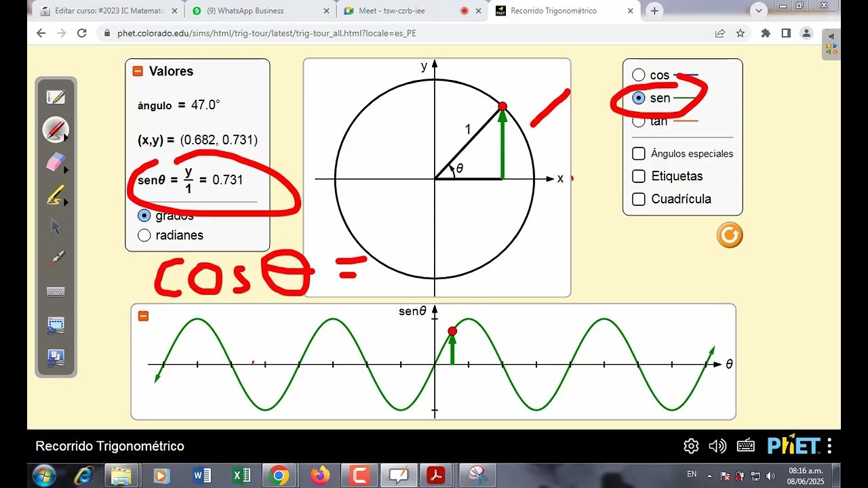Click the orange reset all button
The height and width of the screenshot is (488, 868).
(730, 235)
